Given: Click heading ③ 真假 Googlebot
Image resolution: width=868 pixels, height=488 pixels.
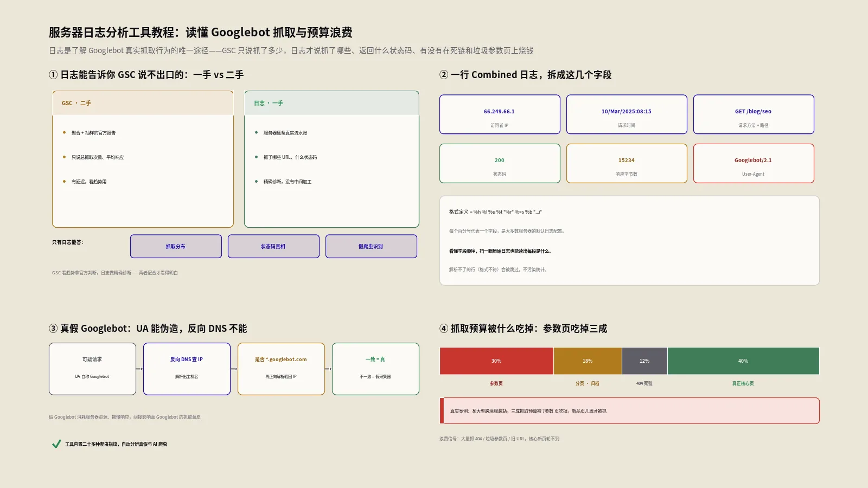Looking at the screenshot, I should tap(148, 329).
